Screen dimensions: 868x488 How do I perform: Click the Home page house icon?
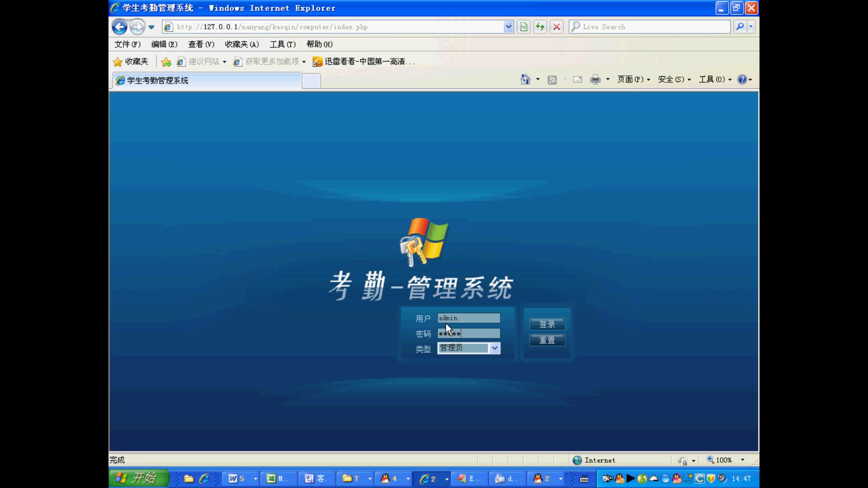pos(525,80)
